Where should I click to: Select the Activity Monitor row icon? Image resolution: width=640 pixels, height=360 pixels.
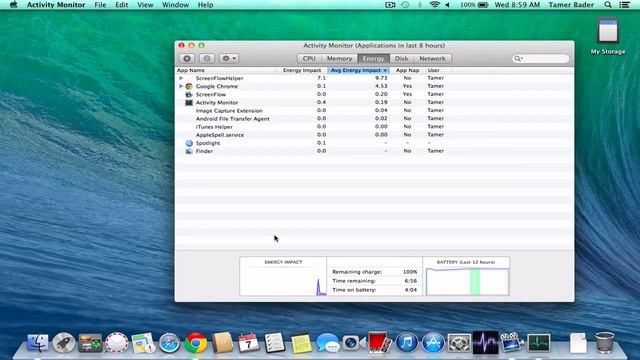[x=189, y=102]
